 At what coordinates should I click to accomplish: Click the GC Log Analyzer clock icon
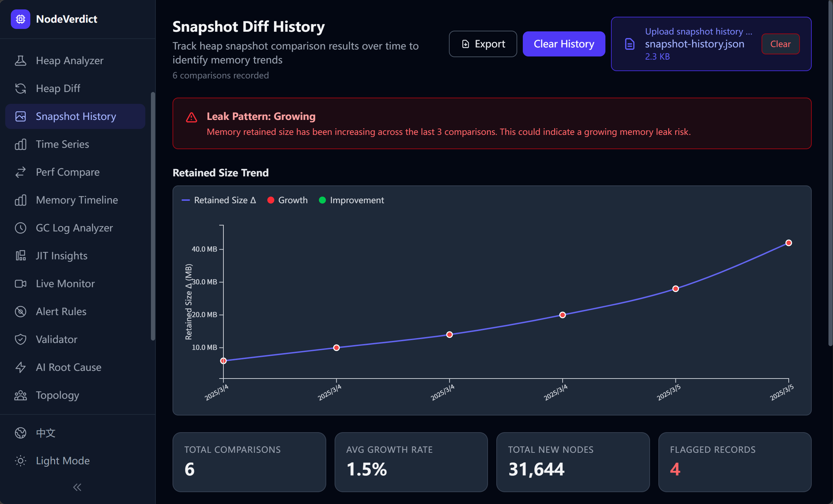21,228
